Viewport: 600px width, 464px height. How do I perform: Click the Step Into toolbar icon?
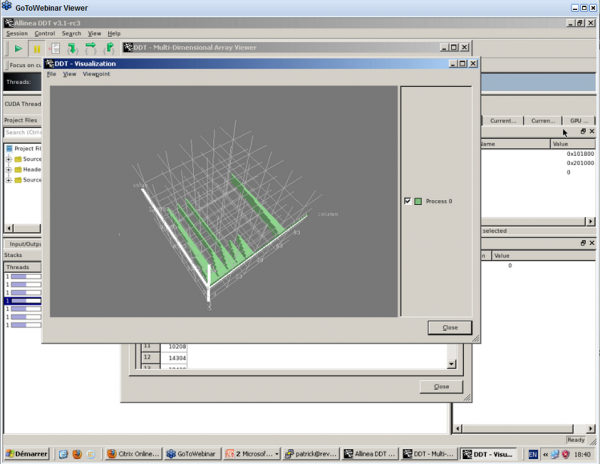73,47
